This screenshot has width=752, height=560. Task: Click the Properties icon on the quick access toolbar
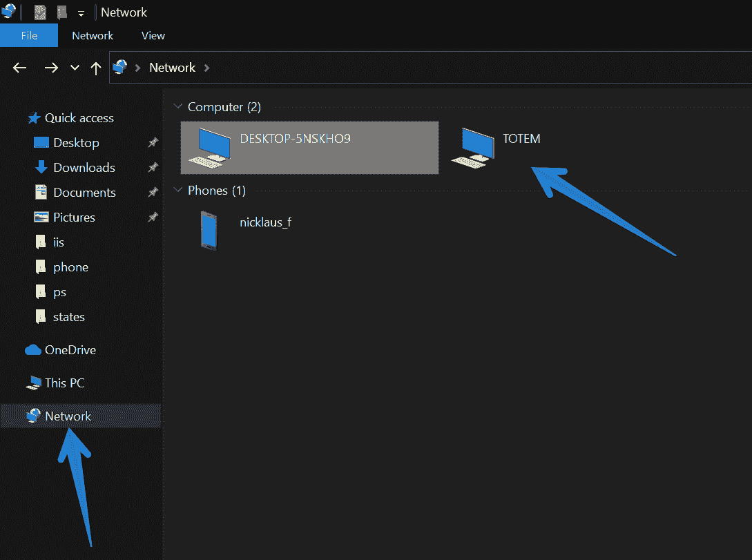tap(39, 12)
